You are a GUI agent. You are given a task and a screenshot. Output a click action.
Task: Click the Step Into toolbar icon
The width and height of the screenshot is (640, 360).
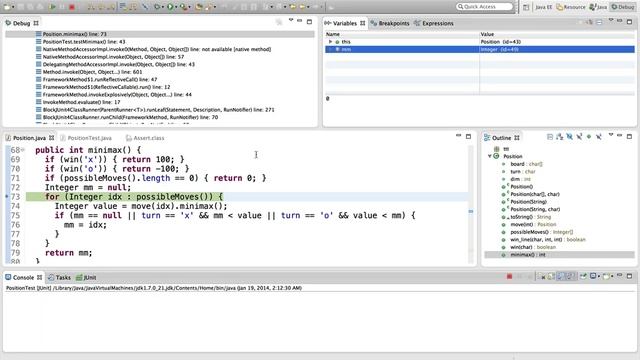91,7
